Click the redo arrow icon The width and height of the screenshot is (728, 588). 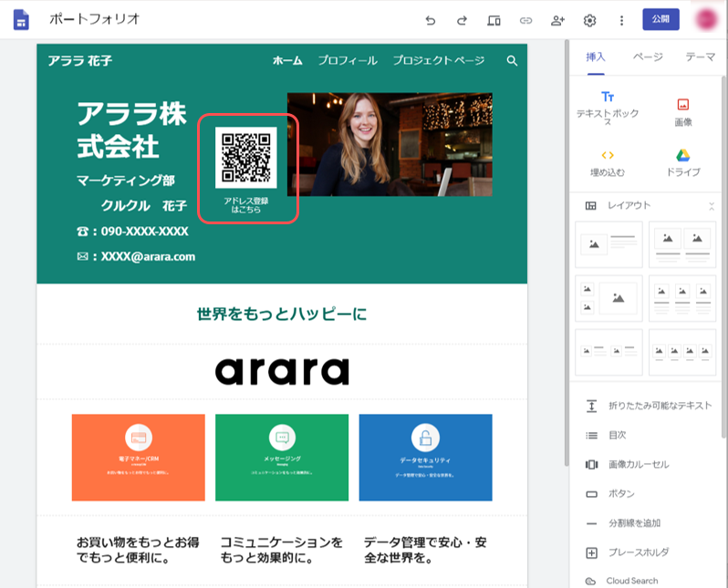[462, 20]
